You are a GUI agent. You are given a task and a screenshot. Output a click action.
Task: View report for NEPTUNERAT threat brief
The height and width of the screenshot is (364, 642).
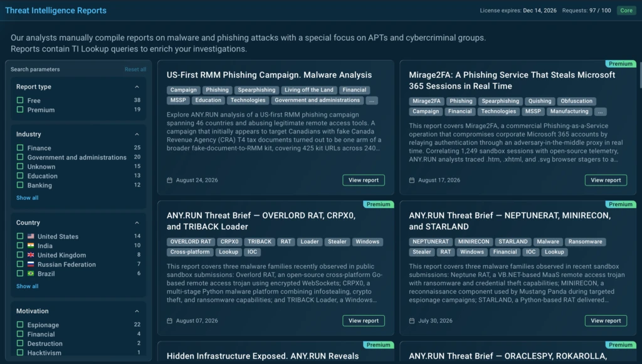(x=606, y=321)
